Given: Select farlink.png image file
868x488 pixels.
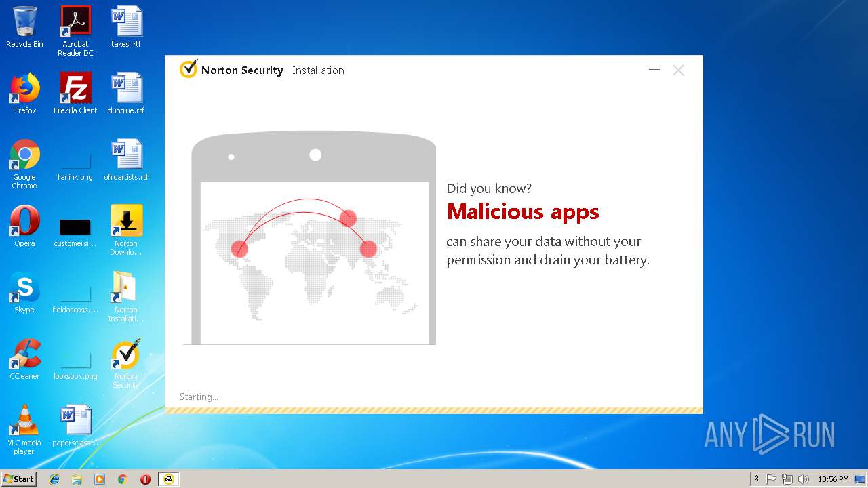Looking at the screenshot, I should click(x=75, y=165).
